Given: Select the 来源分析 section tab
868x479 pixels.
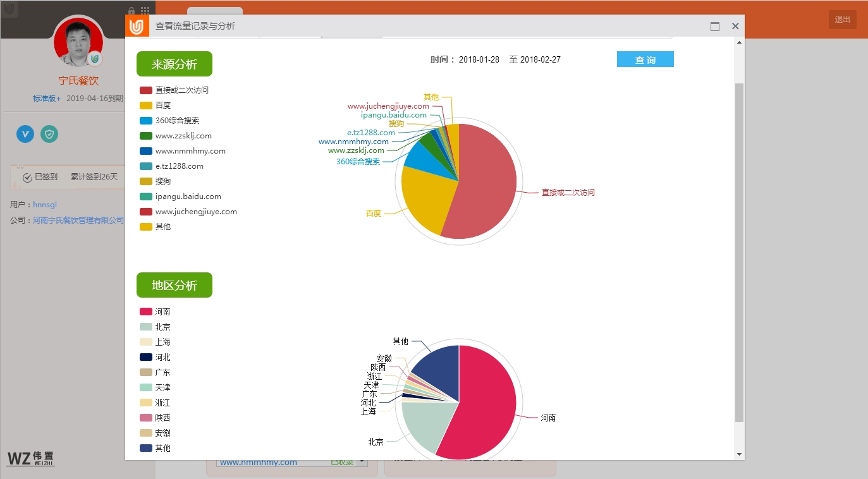Looking at the screenshot, I should point(174,64).
